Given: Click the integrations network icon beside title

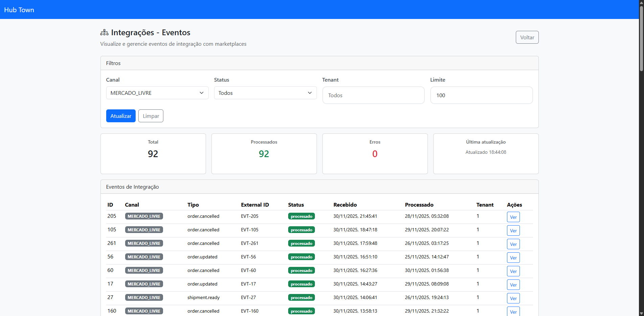Looking at the screenshot, I should point(104,33).
